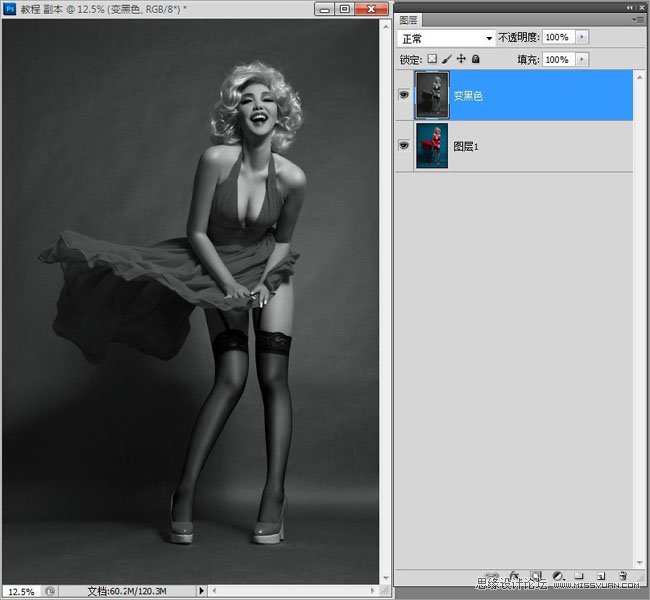Create a new adjustment layer
This screenshot has height=600, width=650.
[x=557, y=577]
